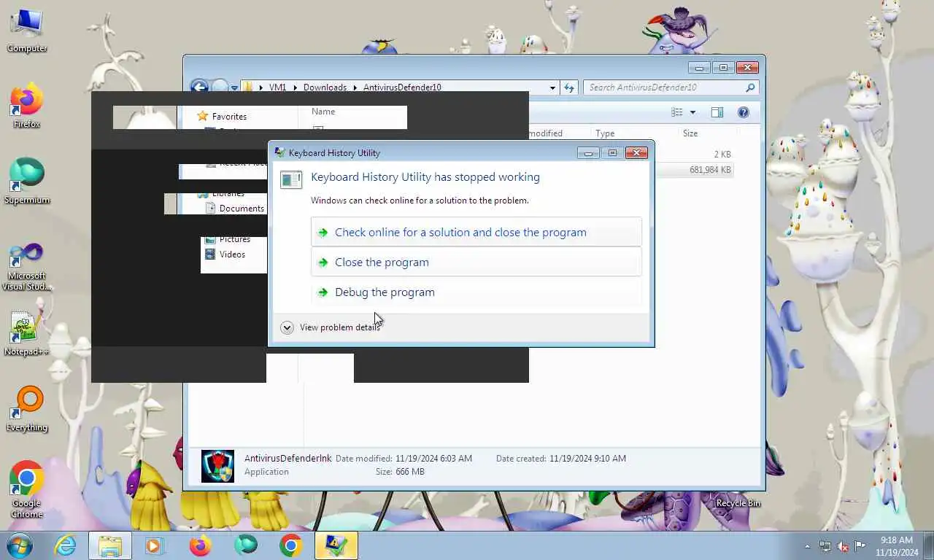Open the muted volume tray icon
Screen dimensions: 934x560
[x=843, y=546]
